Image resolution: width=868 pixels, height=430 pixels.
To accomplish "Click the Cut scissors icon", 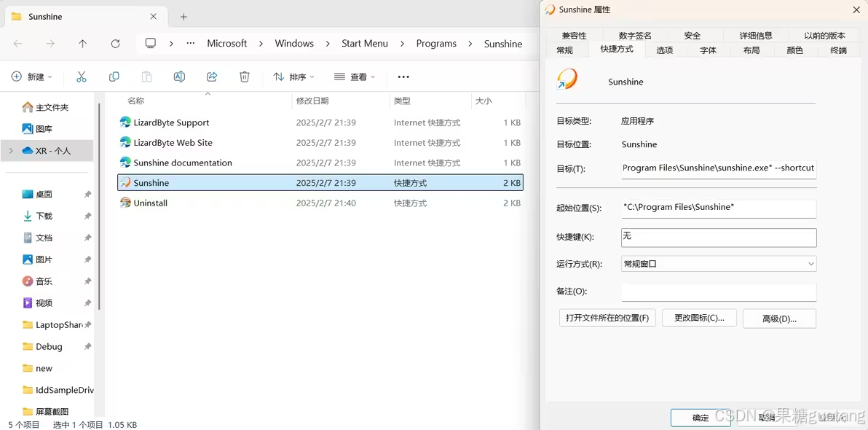I will (x=82, y=77).
